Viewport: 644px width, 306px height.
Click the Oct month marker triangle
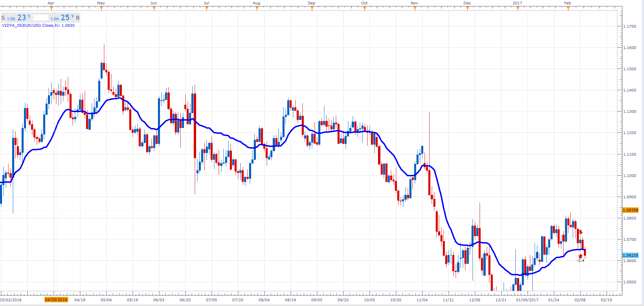tap(365, 8)
